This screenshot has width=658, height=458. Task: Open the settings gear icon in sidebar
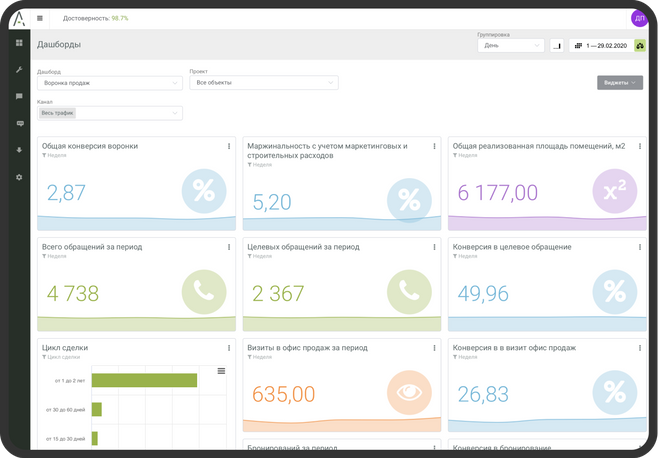click(18, 177)
